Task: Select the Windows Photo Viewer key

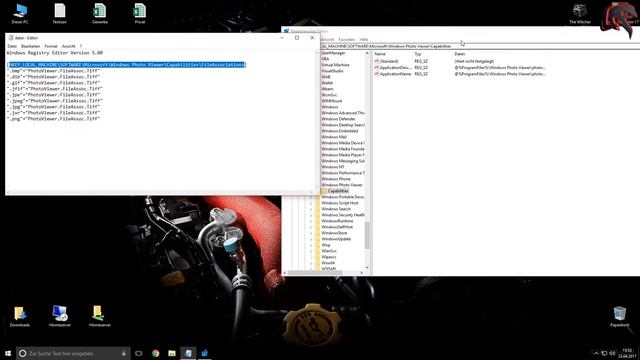Action: [x=342, y=185]
